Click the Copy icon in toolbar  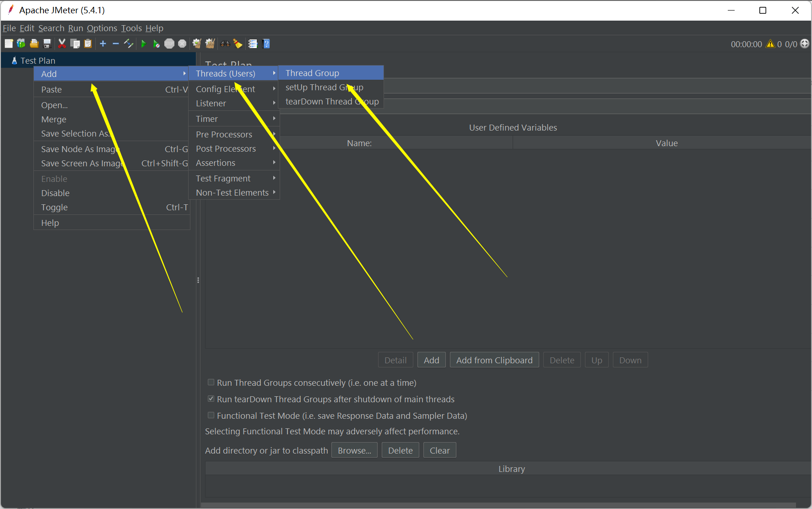pos(75,44)
